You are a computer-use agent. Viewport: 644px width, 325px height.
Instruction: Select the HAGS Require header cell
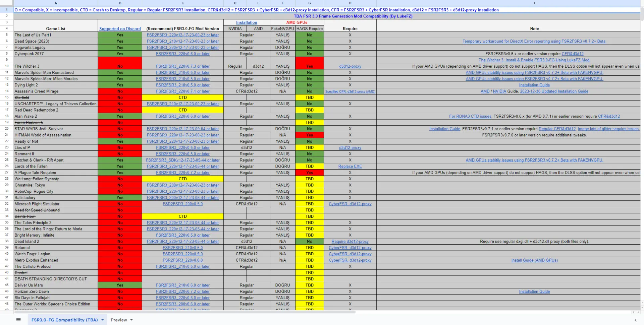pyautogui.click(x=310, y=29)
